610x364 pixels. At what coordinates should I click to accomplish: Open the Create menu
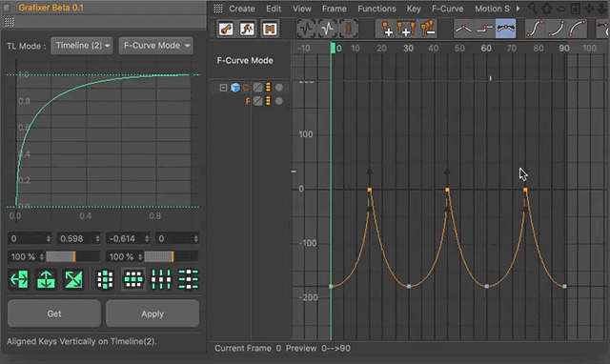coord(242,9)
